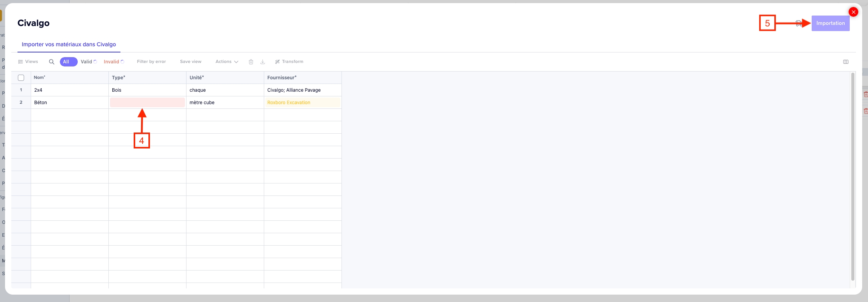The width and height of the screenshot is (868, 302).
Task: Tick the select-all rows checkbox
Action: click(21, 78)
